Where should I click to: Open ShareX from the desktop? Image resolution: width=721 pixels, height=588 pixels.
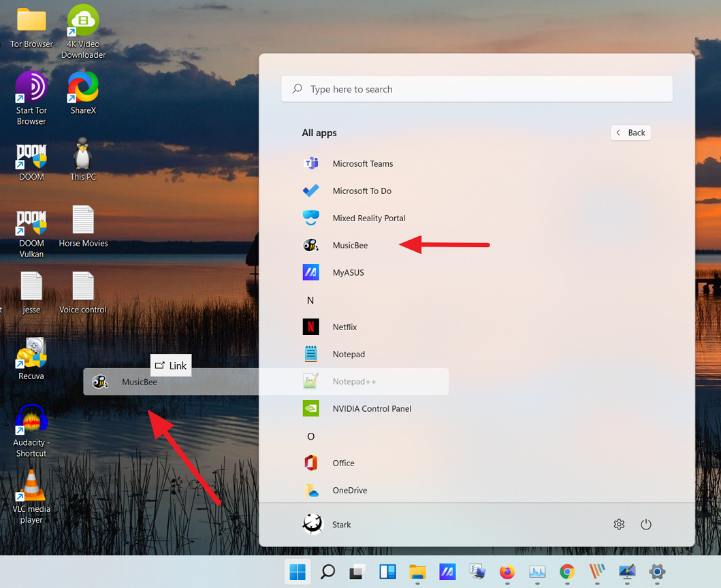coord(83,90)
